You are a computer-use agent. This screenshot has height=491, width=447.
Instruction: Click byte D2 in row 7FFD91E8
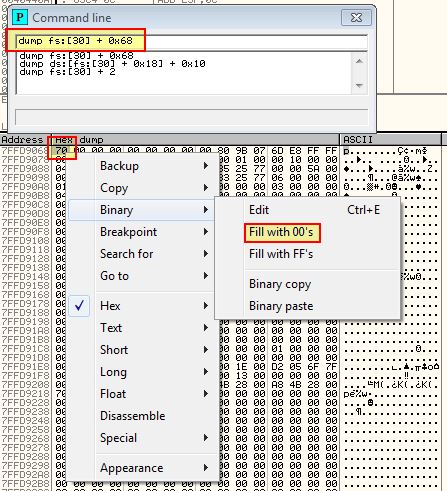coord(277,367)
